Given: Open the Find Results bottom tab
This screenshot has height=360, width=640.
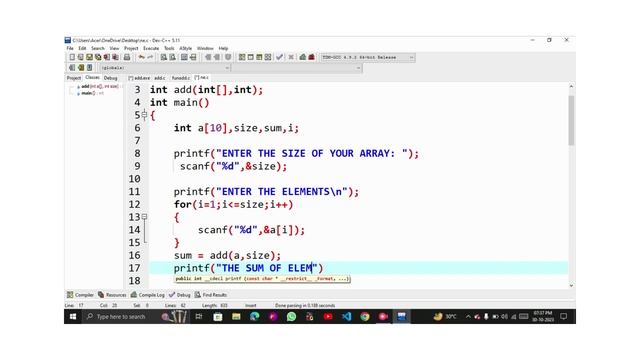Looking at the screenshot, I should point(211,295).
